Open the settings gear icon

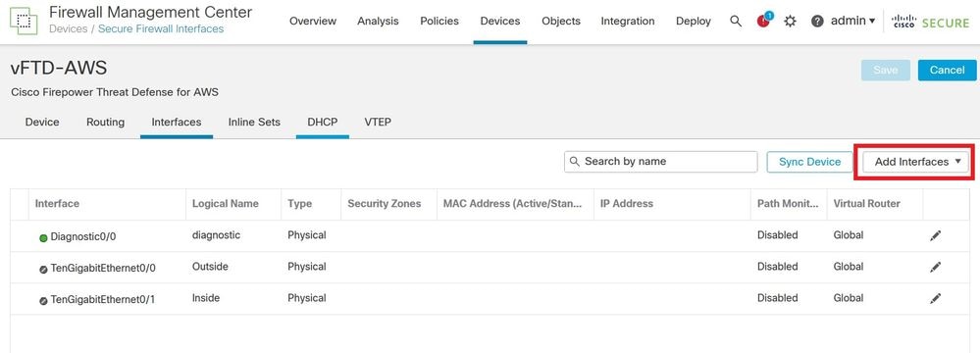pyautogui.click(x=790, y=22)
